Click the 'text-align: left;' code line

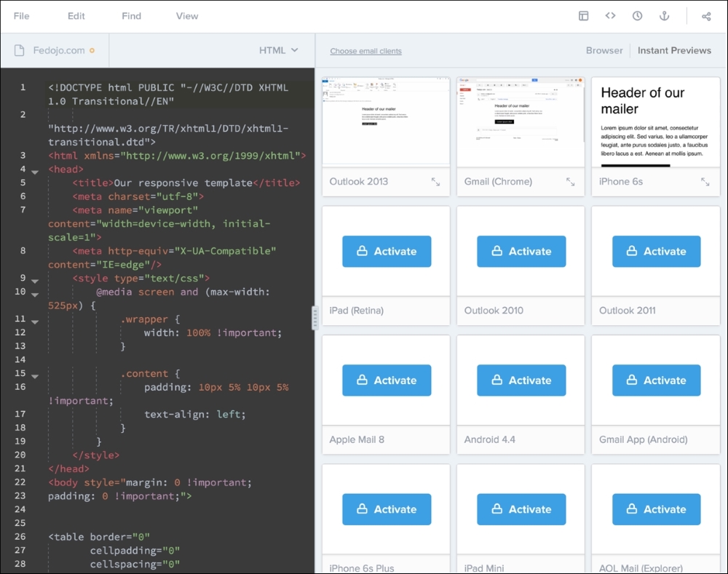194,414
